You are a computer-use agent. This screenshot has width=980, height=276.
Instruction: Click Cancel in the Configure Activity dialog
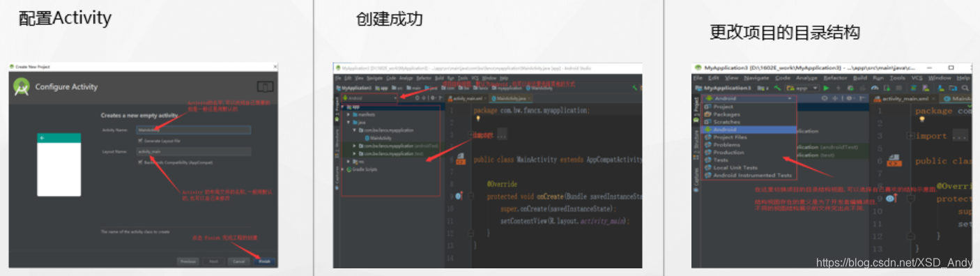pyautogui.click(x=239, y=261)
